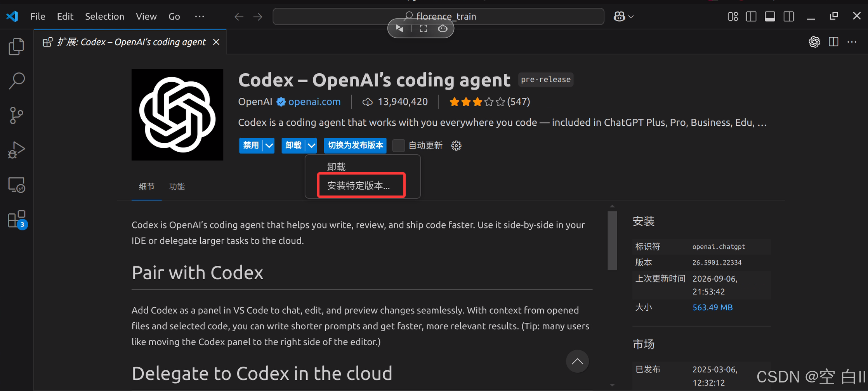Click the 禁用 (Disable) button
868x391 pixels.
click(251, 145)
